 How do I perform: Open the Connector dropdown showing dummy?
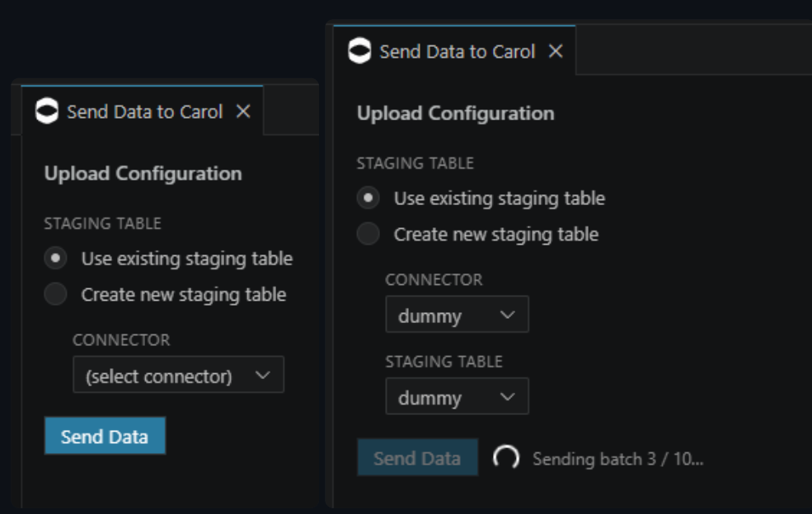click(458, 314)
